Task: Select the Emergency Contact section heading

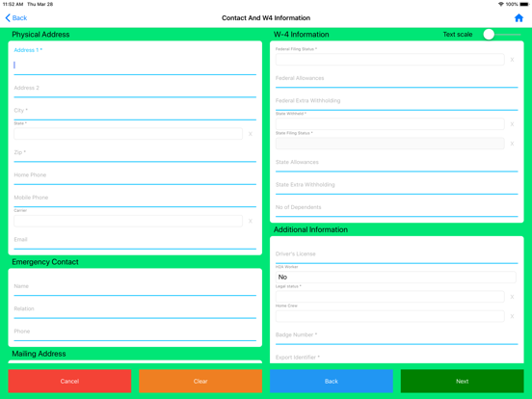Action: point(45,262)
